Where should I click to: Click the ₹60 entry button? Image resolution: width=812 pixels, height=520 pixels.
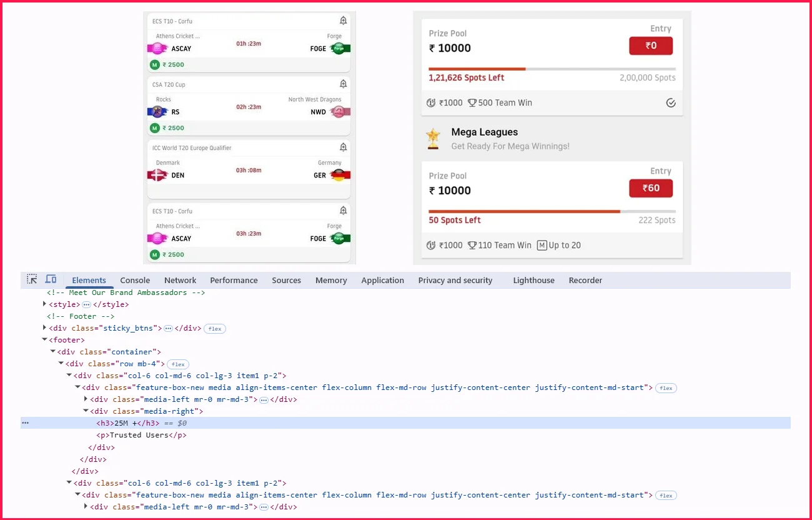pos(650,188)
